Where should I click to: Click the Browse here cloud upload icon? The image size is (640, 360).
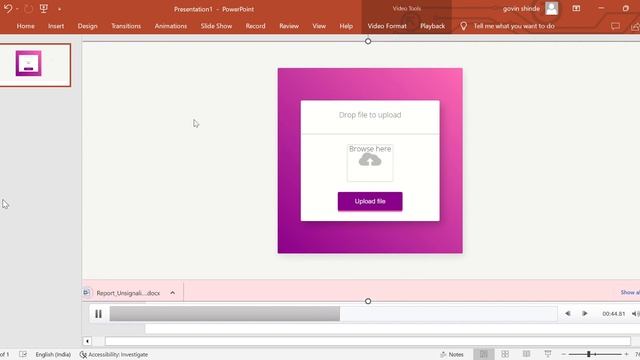[x=370, y=160]
